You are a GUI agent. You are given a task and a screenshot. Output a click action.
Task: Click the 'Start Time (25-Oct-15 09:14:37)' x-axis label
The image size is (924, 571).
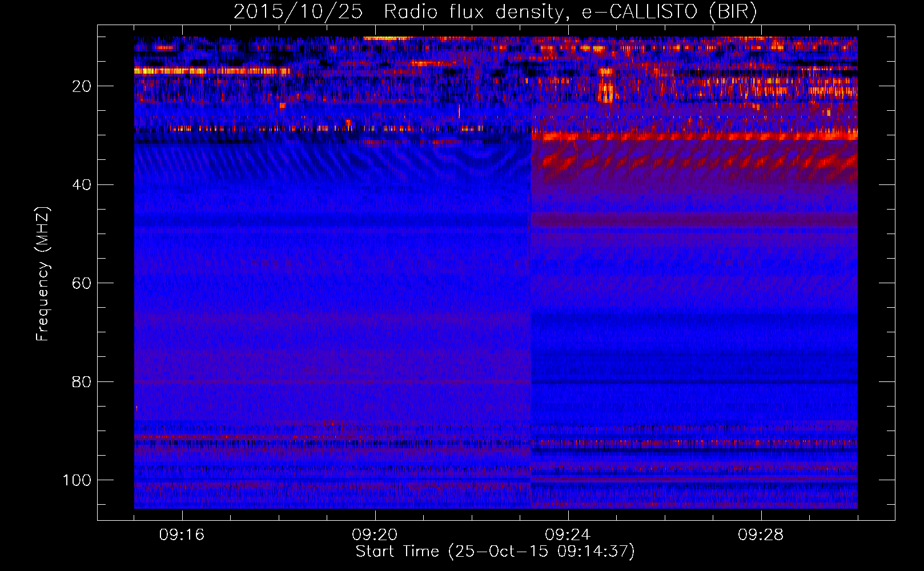pyautogui.click(x=495, y=552)
